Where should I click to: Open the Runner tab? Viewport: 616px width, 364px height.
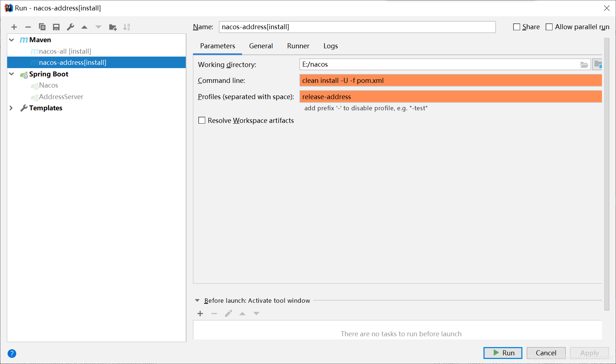pos(298,46)
